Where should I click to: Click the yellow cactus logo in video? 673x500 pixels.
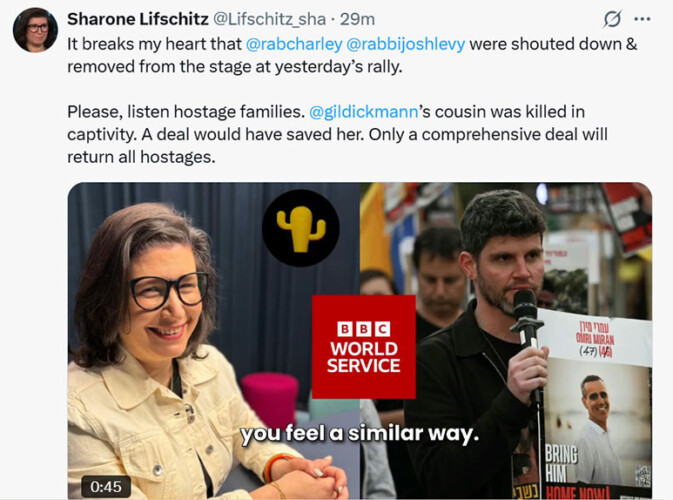pyautogui.click(x=301, y=228)
